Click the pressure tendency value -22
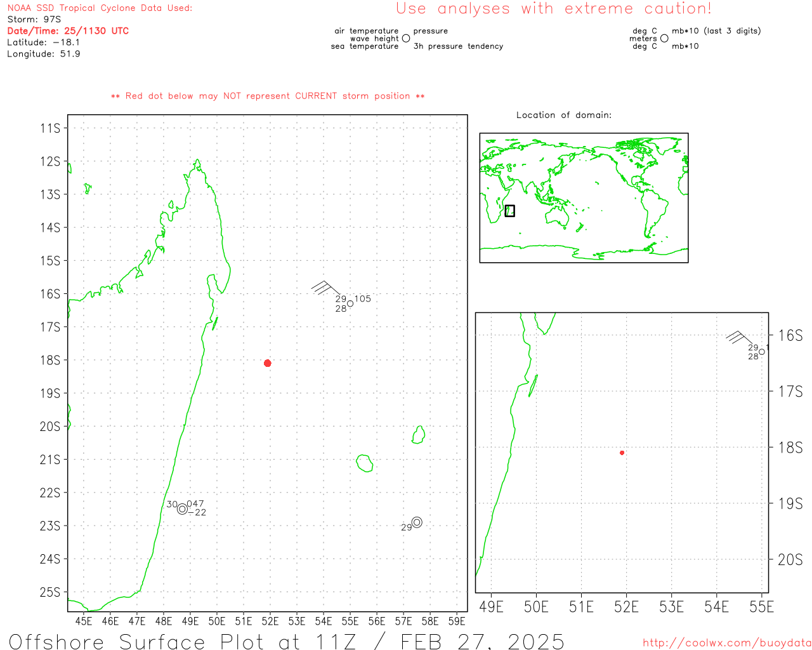 (x=197, y=512)
